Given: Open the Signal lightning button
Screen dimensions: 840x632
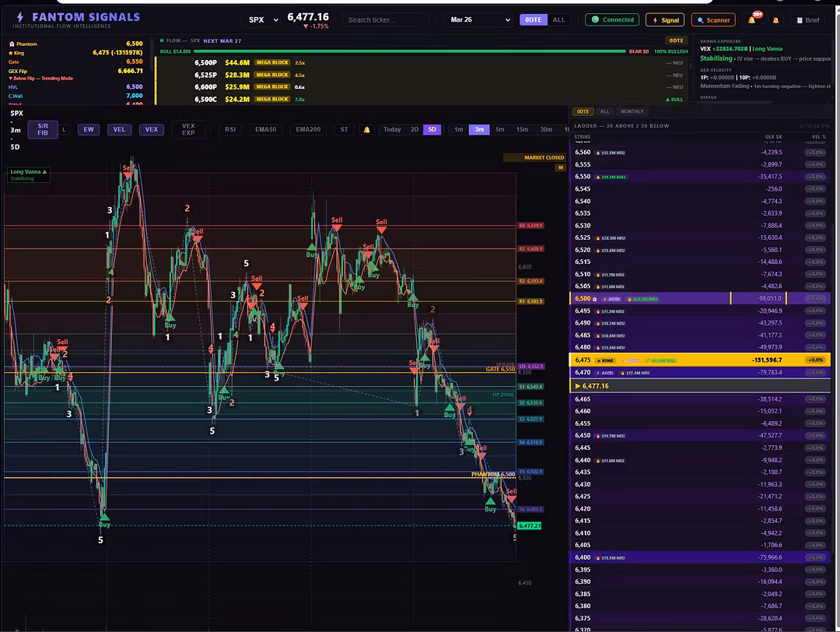Looking at the screenshot, I should click(x=665, y=20).
